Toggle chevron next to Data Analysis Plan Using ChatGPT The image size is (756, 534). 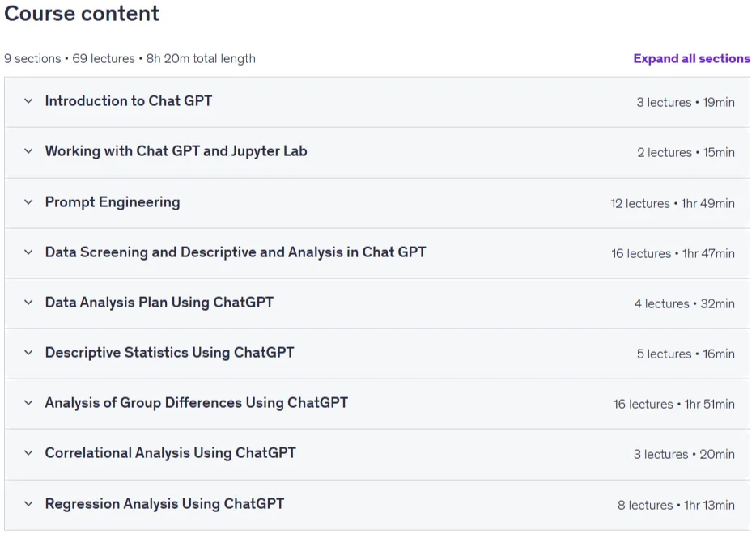(x=28, y=302)
